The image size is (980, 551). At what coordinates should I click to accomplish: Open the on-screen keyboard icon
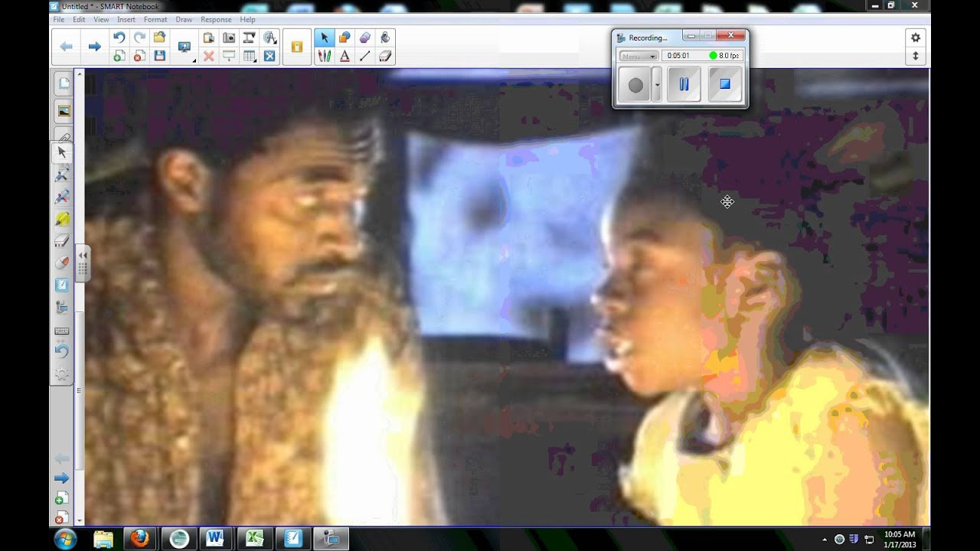(x=62, y=330)
